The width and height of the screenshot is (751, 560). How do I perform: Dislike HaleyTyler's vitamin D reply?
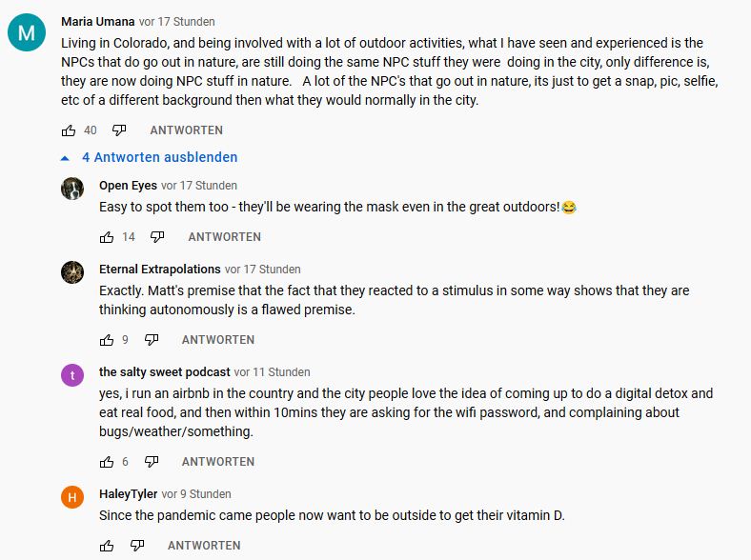137,546
